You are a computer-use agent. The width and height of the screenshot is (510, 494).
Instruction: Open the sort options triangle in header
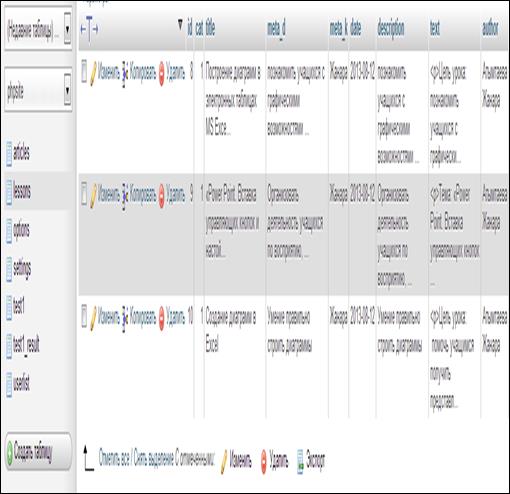point(180,25)
